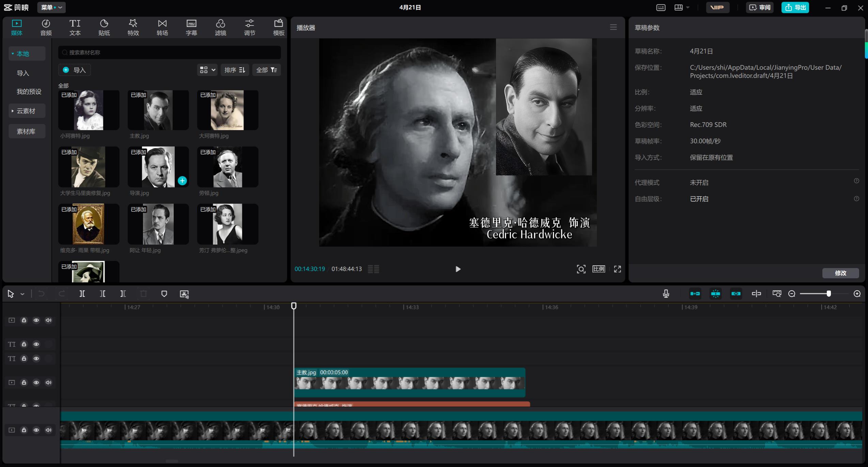Open the 菜单 dropdown menu
The width and height of the screenshot is (868, 467).
coord(51,7)
